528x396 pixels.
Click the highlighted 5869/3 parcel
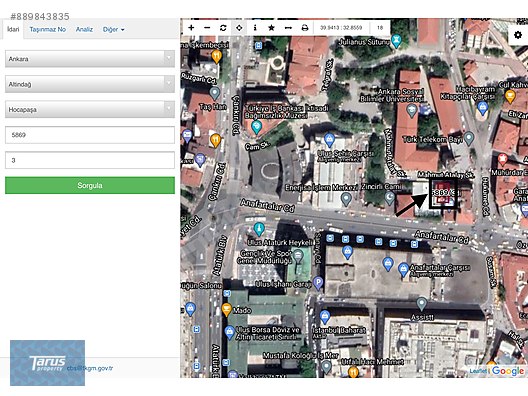pos(443,193)
